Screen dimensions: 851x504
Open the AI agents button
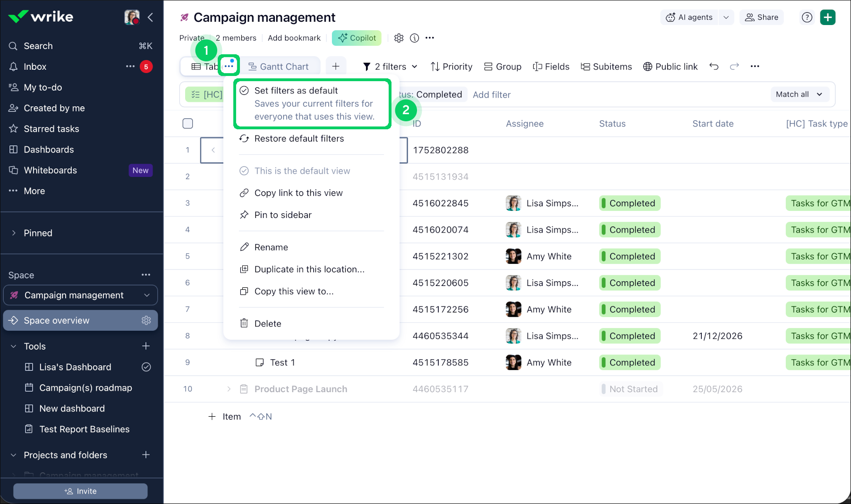point(689,17)
